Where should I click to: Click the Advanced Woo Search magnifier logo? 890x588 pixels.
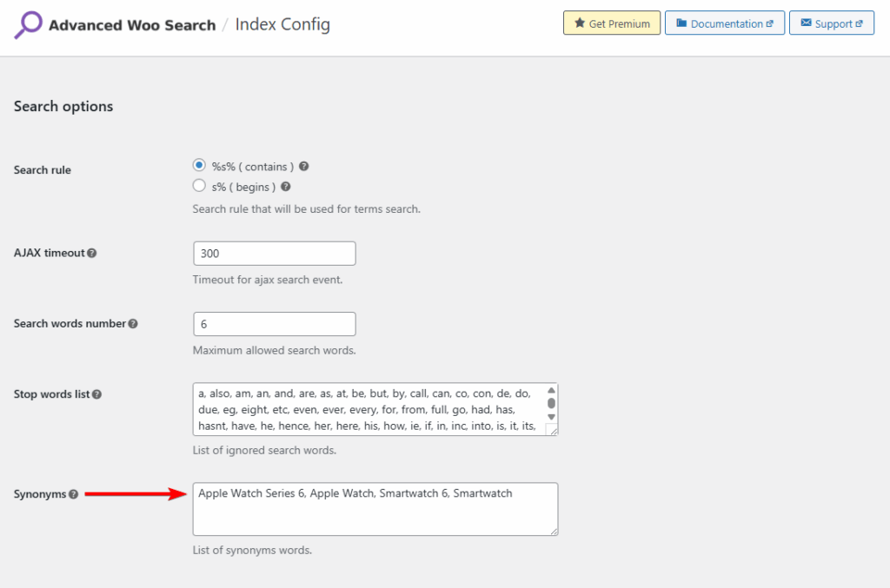pos(27,25)
